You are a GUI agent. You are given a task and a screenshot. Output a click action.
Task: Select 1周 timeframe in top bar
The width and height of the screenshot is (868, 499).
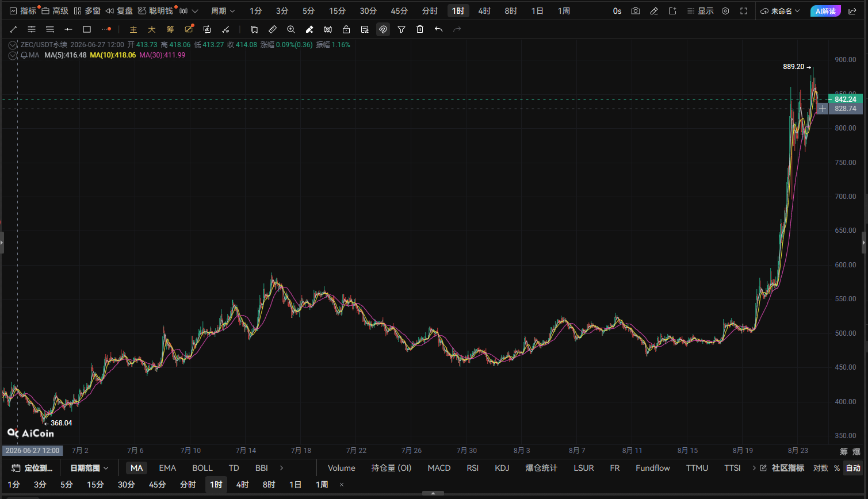(564, 11)
